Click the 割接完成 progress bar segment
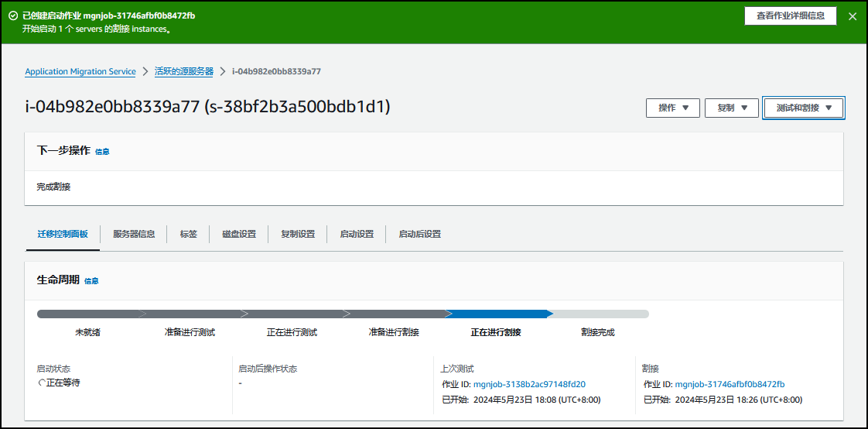Image resolution: width=868 pixels, height=429 pixels. tap(599, 314)
